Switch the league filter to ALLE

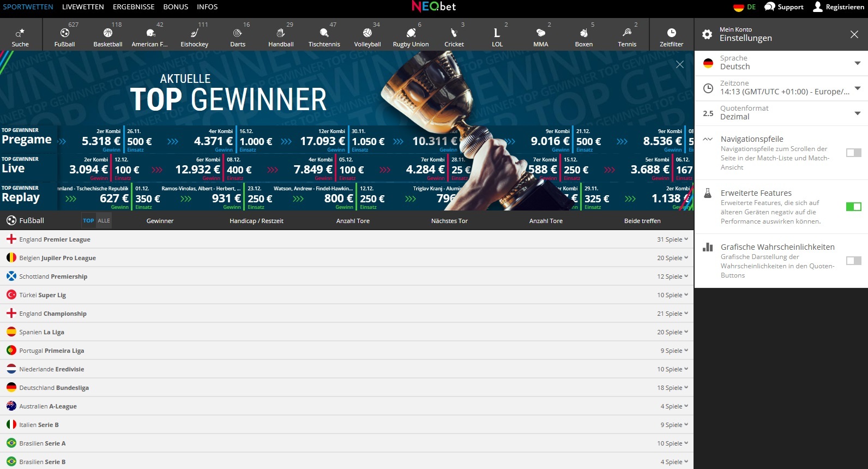pyautogui.click(x=104, y=221)
